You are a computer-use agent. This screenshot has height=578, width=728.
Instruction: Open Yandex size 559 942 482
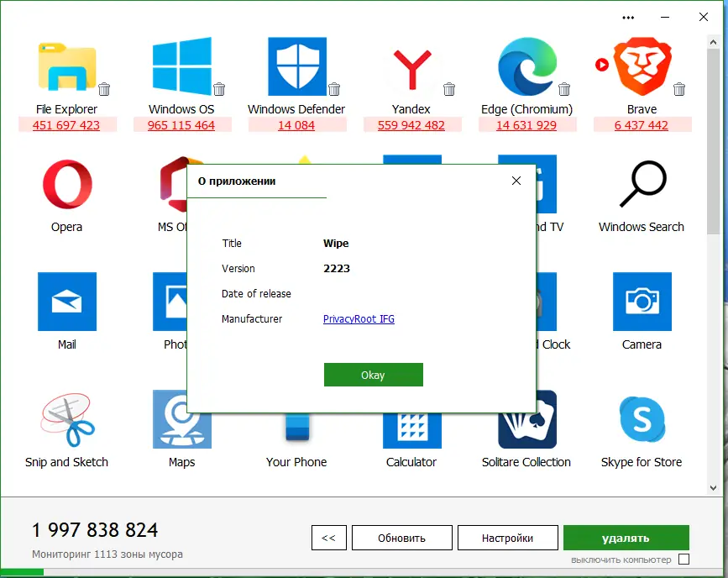[x=411, y=125]
